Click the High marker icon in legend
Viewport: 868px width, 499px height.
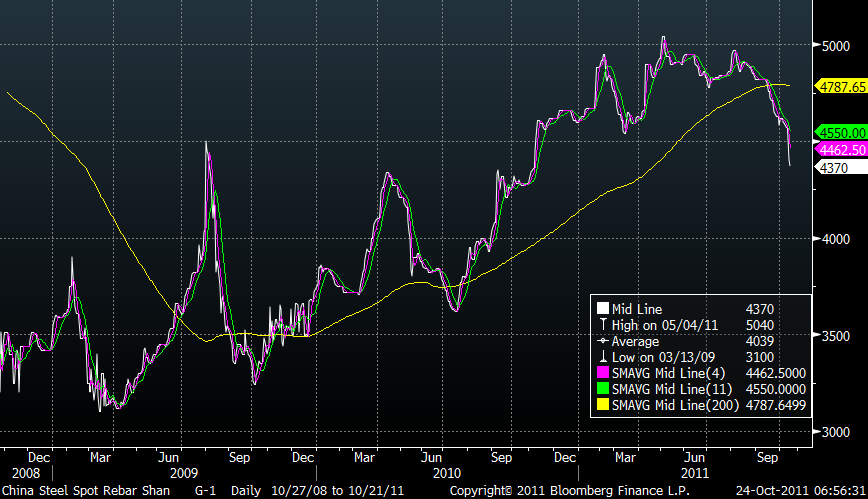point(602,324)
